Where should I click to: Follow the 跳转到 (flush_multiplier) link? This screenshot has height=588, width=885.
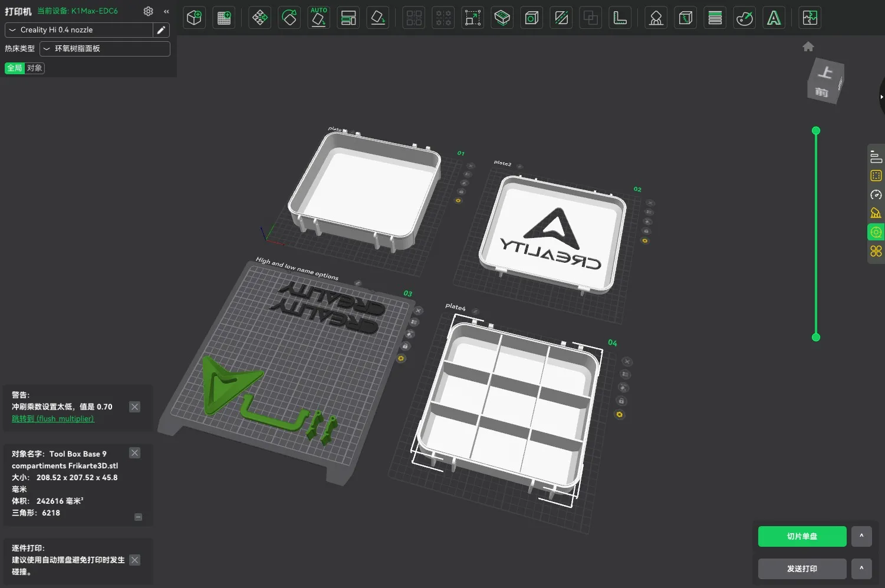click(53, 419)
